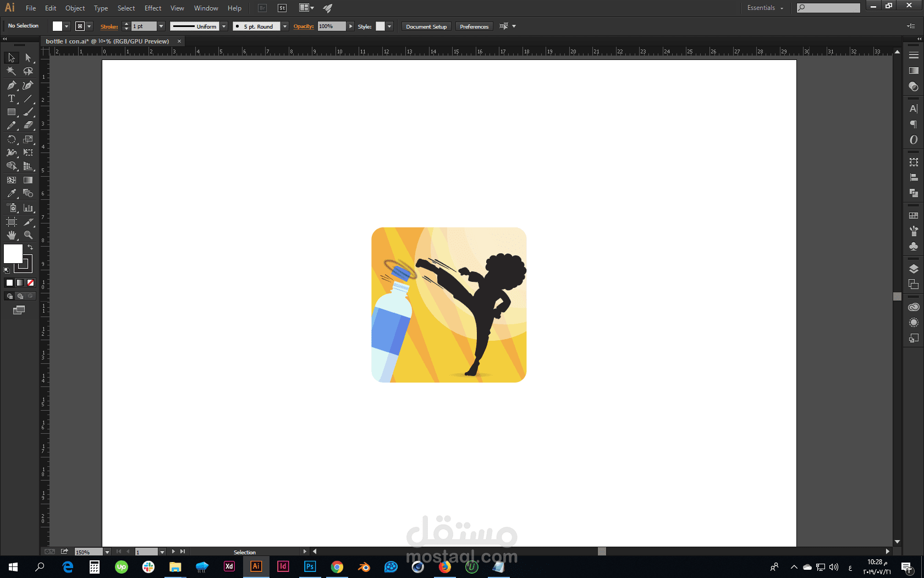The height and width of the screenshot is (578, 924).
Task: Expand the opacity slider arrow
Action: click(x=350, y=26)
